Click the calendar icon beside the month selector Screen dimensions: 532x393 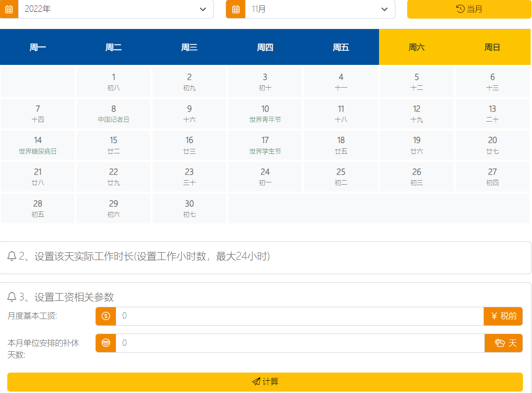coord(236,9)
